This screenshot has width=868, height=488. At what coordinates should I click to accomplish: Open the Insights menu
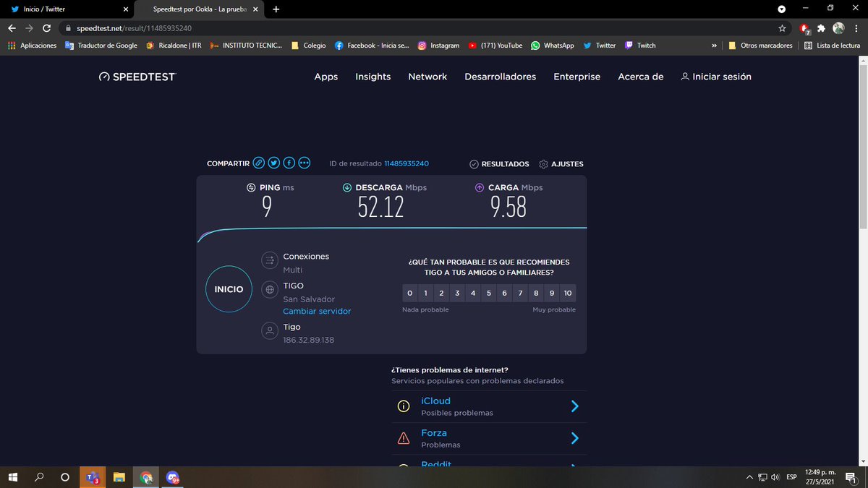[373, 77]
